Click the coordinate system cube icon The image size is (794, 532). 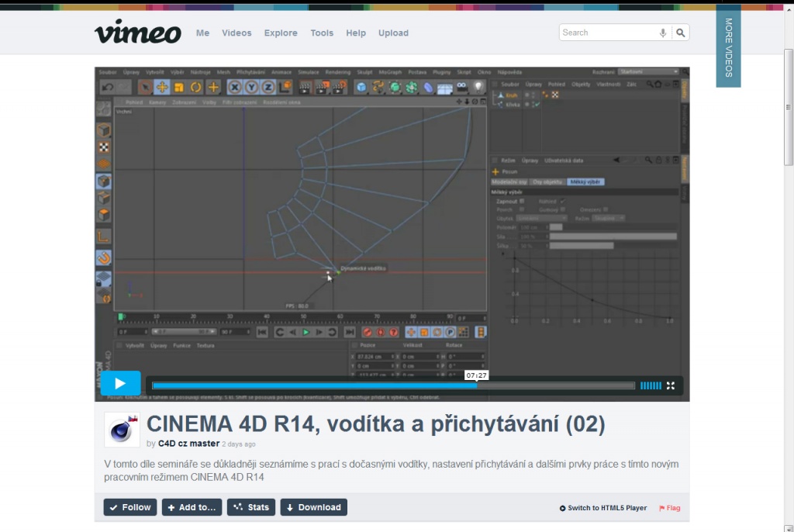click(285, 87)
